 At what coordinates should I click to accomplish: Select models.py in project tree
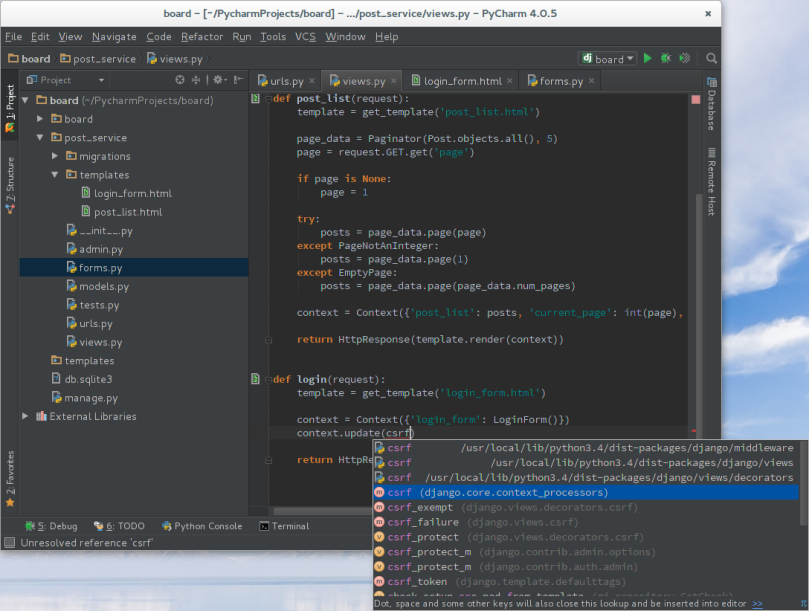98,286
